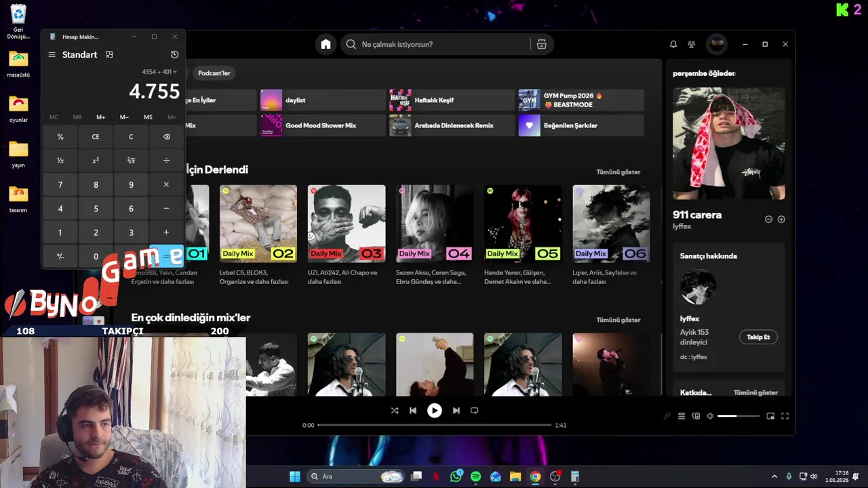
Task: Click Tümünü göster for En çok dinlediğin mix'ler
Action: tap(618, 320)
